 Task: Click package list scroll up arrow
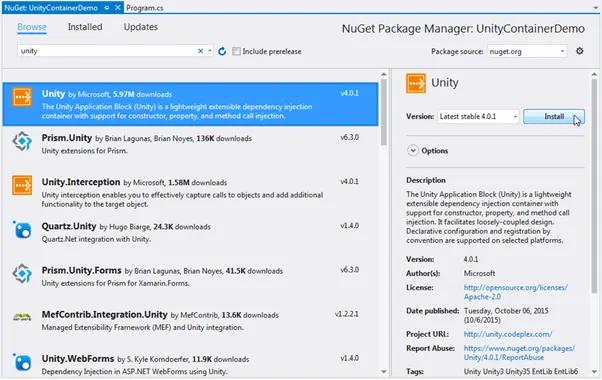[384, 74]
